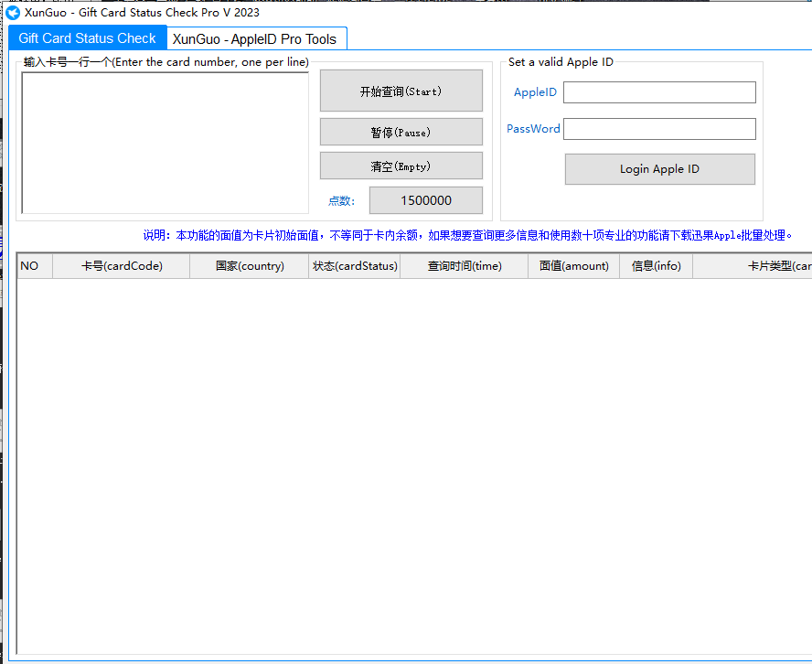Sort by 卡号(cardCode) column header

(121, 266)
